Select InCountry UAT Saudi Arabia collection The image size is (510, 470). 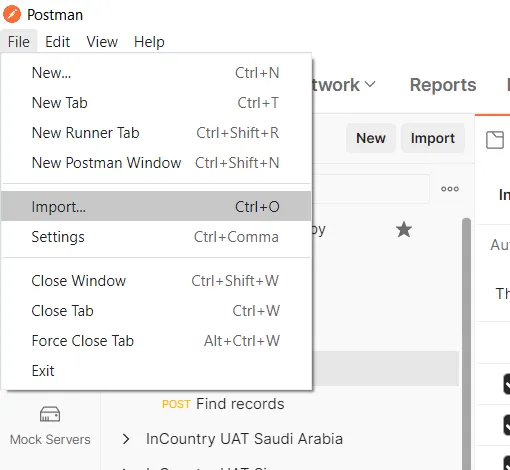point(244,439)
